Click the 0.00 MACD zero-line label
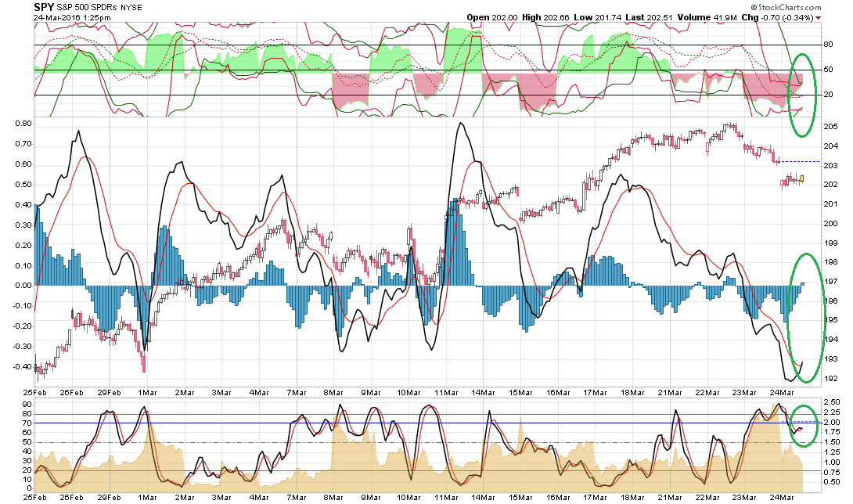 coord(23,285)
